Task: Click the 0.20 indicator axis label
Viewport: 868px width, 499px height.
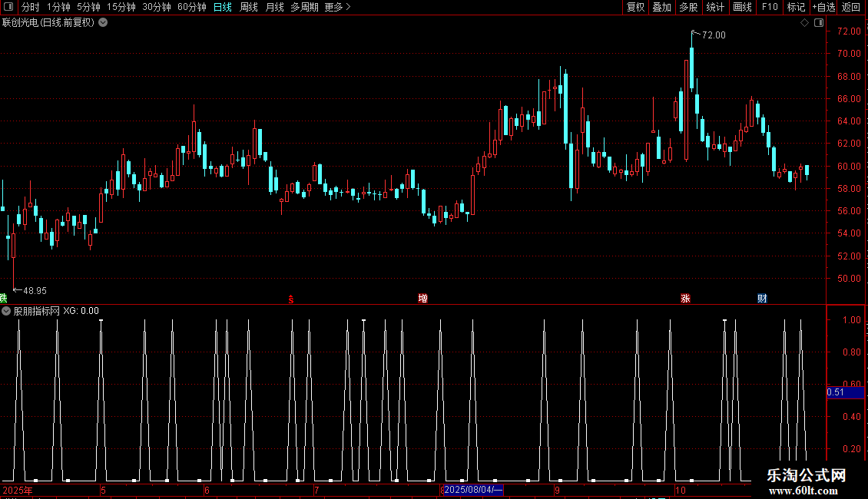Action: (x=852, y=448)
